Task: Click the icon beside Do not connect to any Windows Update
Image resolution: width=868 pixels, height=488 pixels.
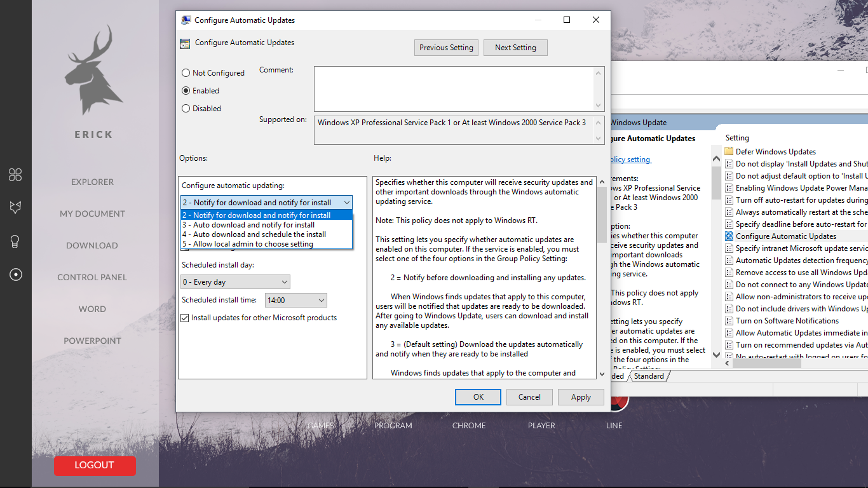Action: 729,285
